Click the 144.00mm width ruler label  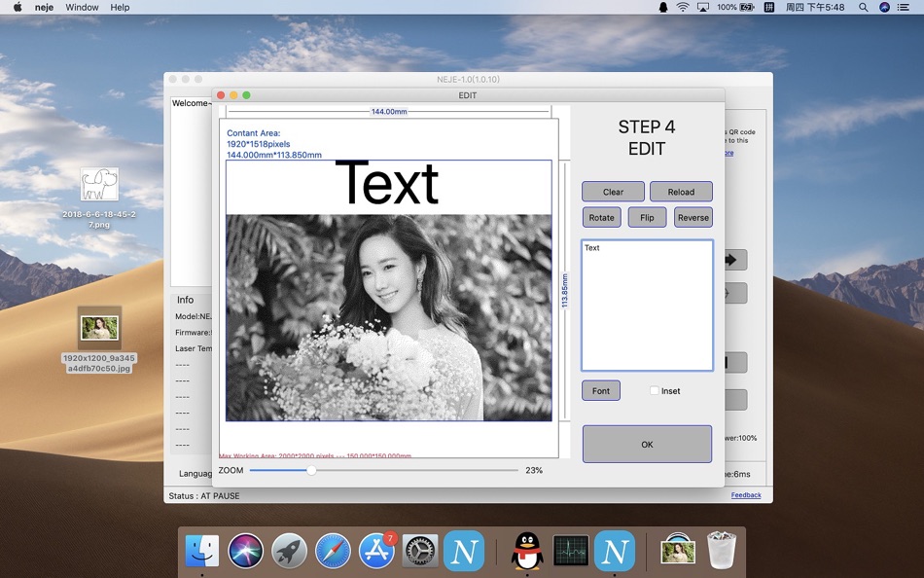(x=389, y=112)
